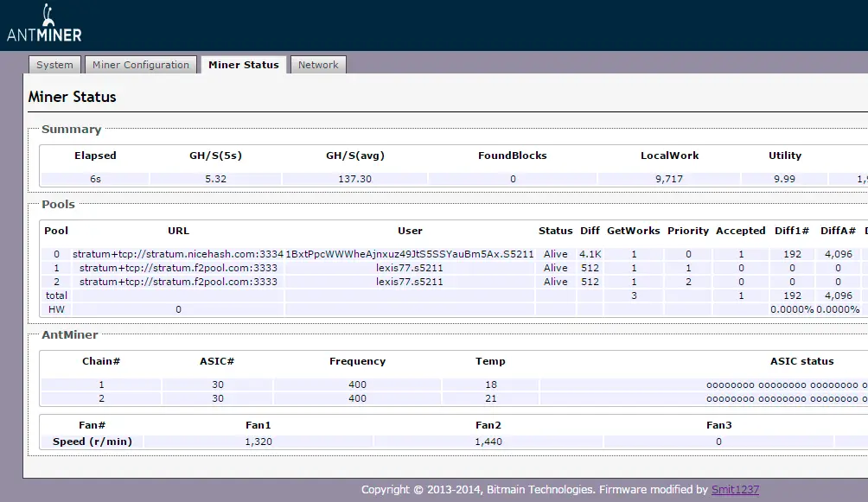Screen dimensions: 868x502
Task: Click the ASIC status string for chain 2
Action: point(787,398)
